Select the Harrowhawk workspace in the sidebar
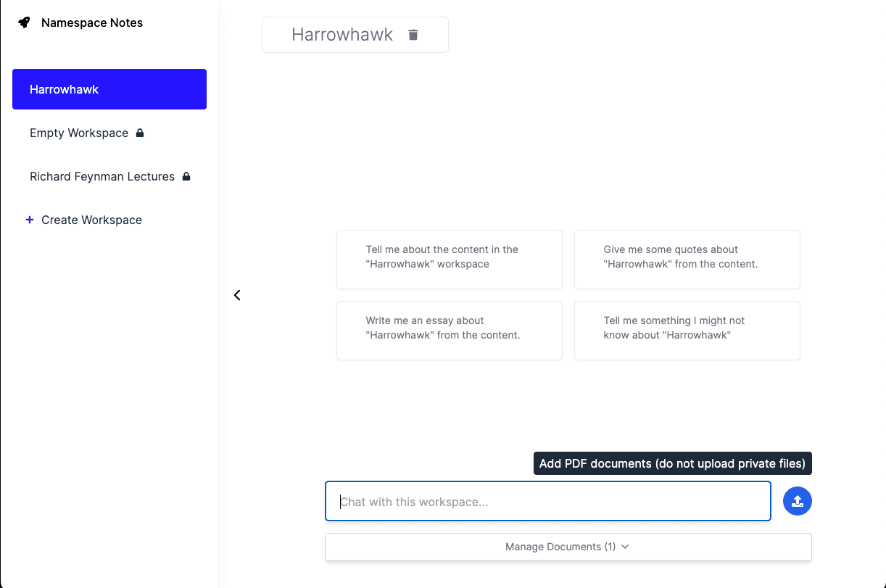 [x=109, y=89]
